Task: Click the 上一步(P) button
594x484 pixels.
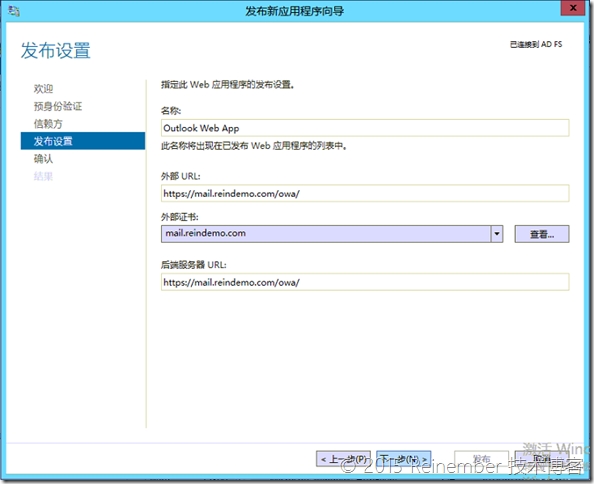Action: (x=343, y=459)
